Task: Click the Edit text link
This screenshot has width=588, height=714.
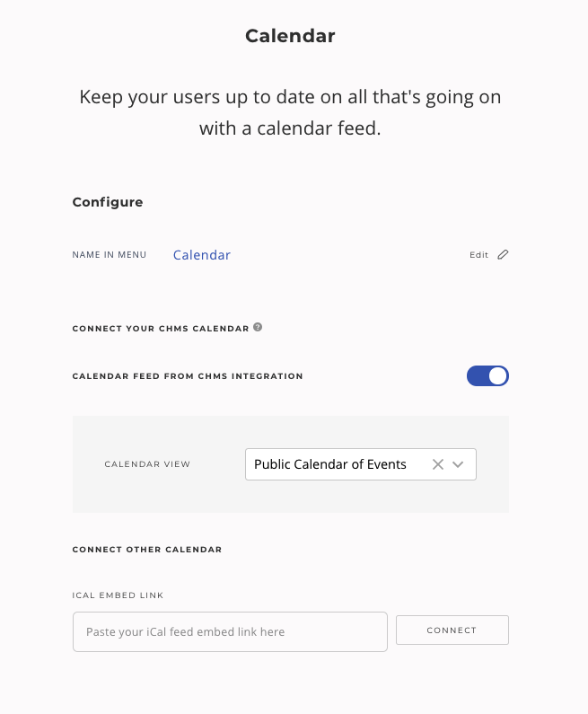Action: tap(478, 255)
